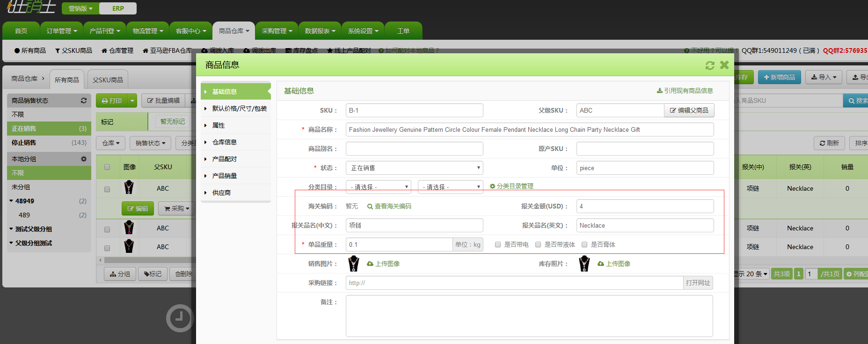The height and width of the screenshot is (344, 868).
Task: Click the ERP button
Action: (x=118, y=8)
